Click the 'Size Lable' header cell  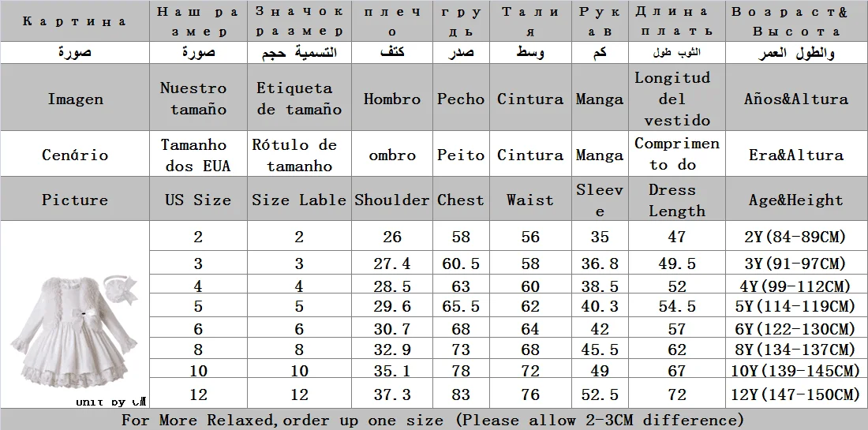299,200
